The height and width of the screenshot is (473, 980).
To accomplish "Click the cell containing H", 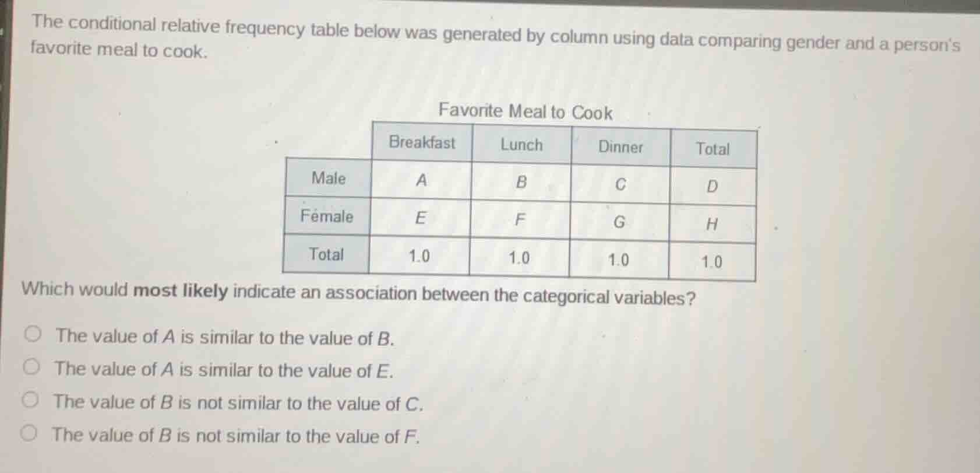I will (x=711, y=224).
